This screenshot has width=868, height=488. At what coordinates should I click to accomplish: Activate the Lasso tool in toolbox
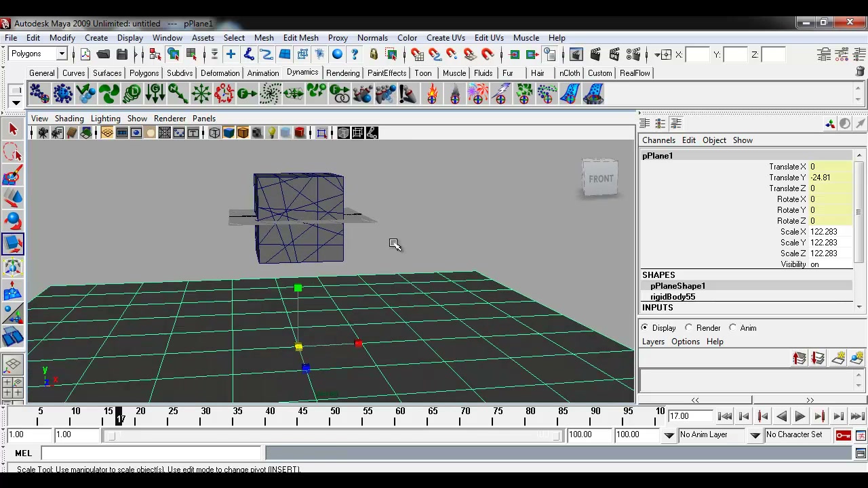[x=13, y=152]
